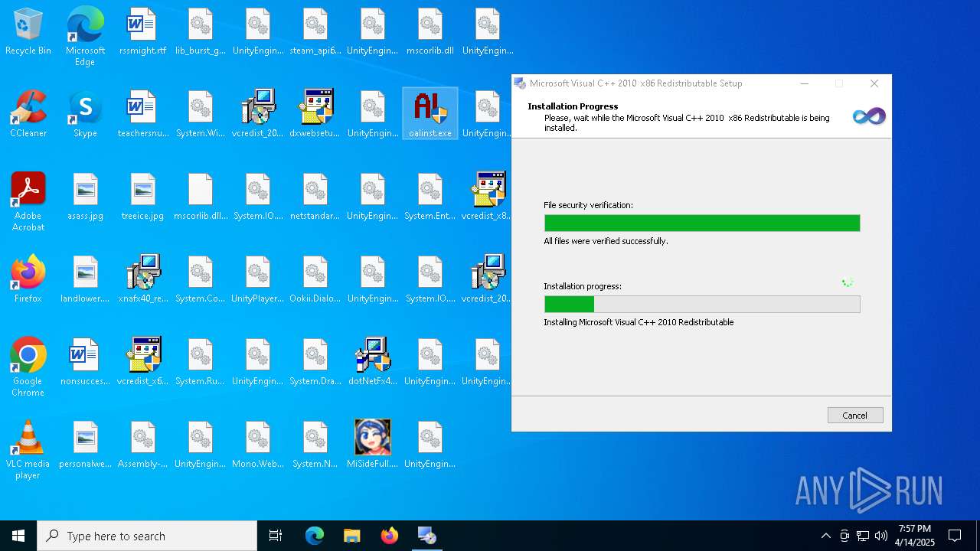The width and height of the screenshot is (980, 551).
Task: Select the System.N... file icon
Action: [315, 445]
